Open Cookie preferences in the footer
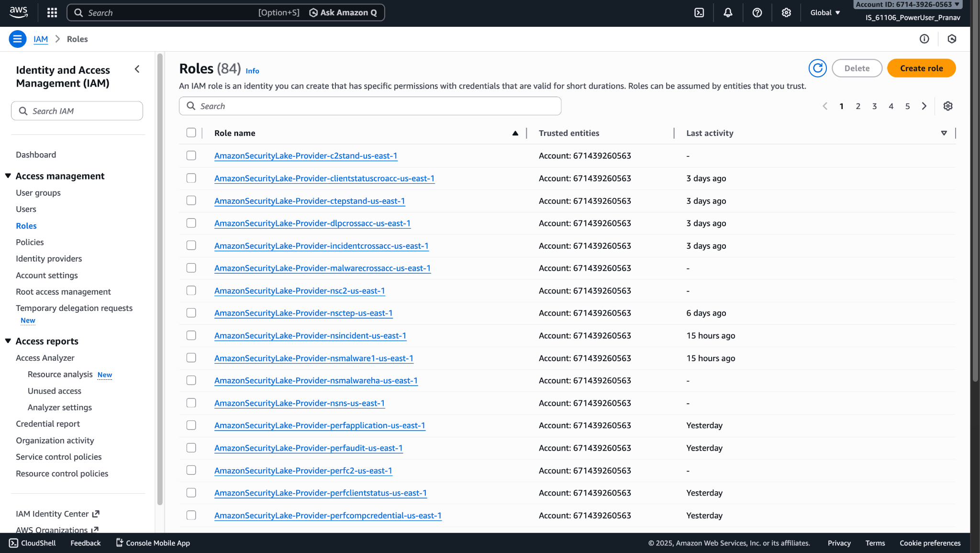This screenshot has height=553, width=980. (930, 543)
